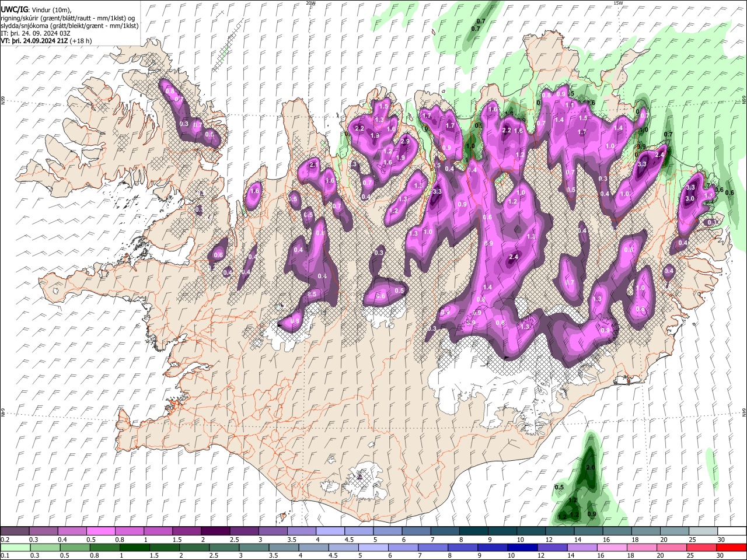Click the upper legend's lavender swatch at 4

[330, 531]
